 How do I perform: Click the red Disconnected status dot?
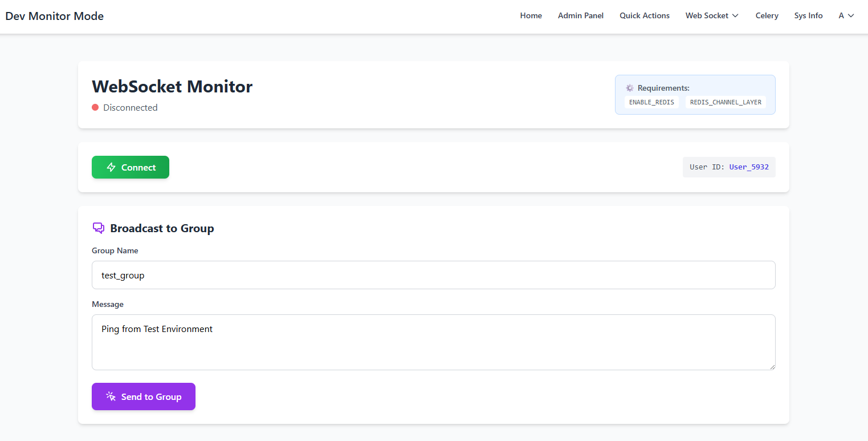[95, 107]
